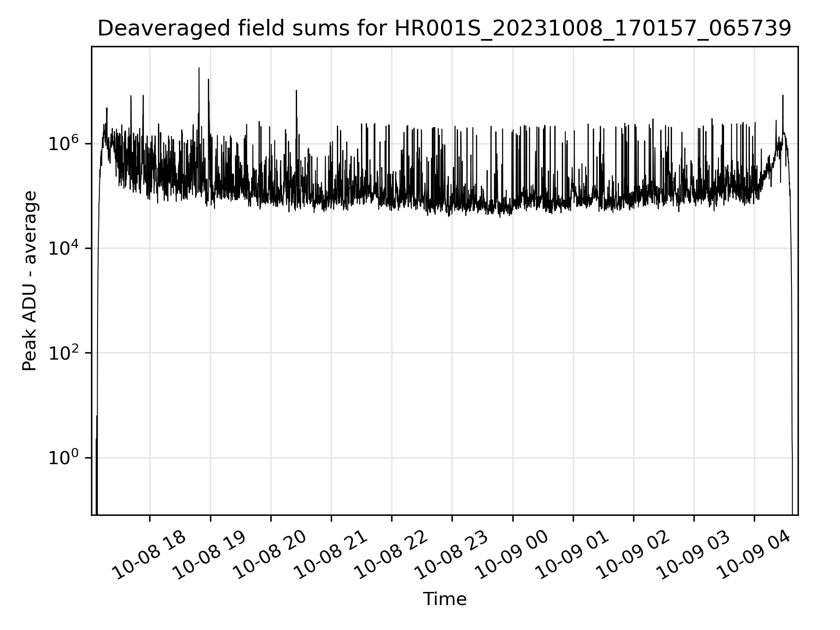Click x-axis tick label '10-08 23'
This screenshot has height=630, width=840.
451,555
